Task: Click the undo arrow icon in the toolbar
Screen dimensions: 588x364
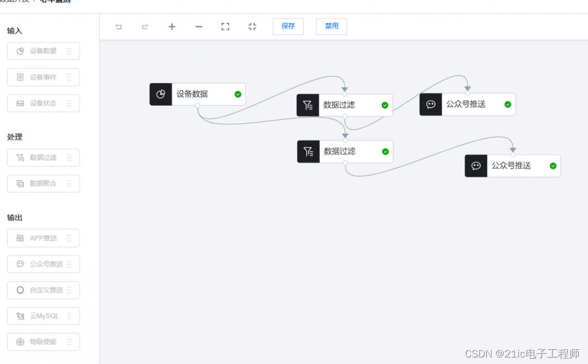Action: point(119,27)
